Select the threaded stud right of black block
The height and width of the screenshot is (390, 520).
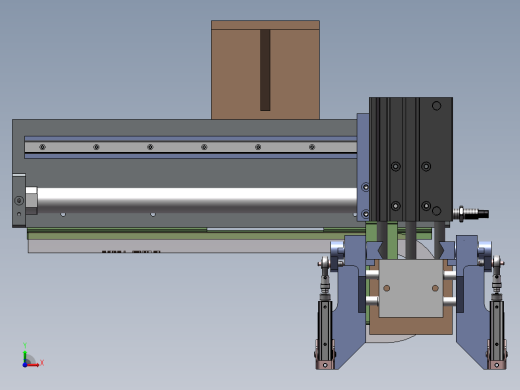tap(471, 213)
